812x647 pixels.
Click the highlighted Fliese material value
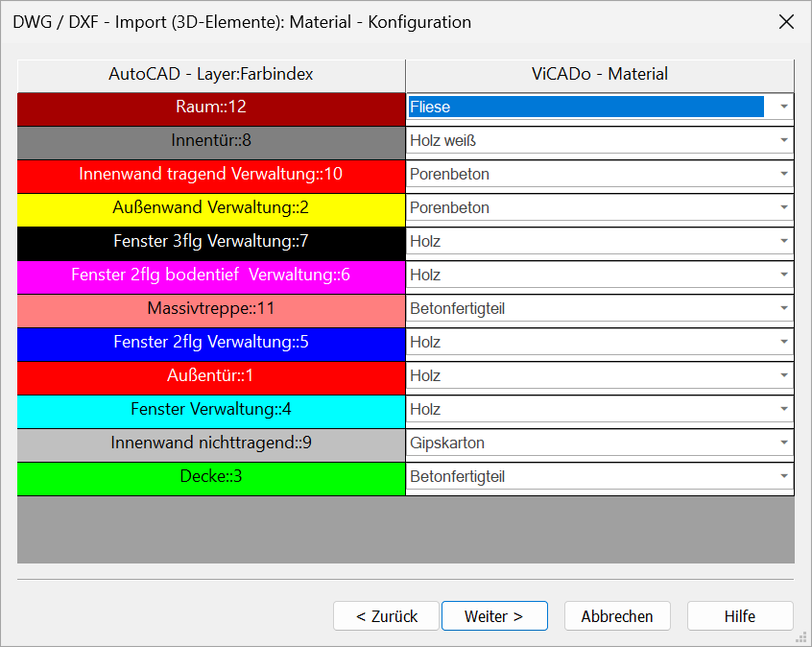(585, 107)
